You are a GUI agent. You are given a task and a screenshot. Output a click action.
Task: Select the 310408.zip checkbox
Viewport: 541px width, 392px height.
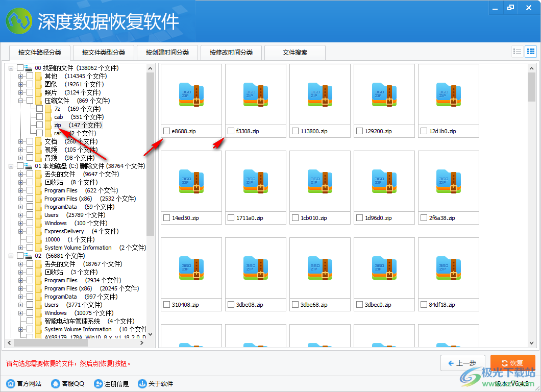point(167,305)
